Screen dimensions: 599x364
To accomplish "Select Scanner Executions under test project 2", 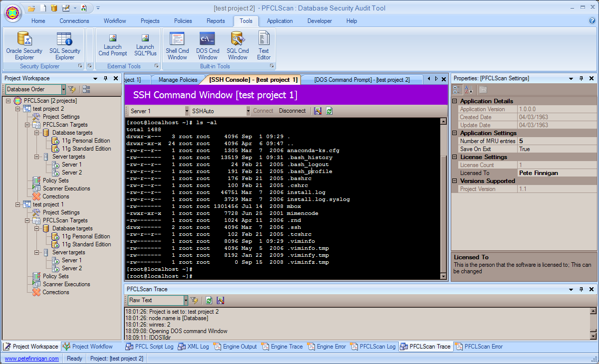I will click(x=66, y=188).
